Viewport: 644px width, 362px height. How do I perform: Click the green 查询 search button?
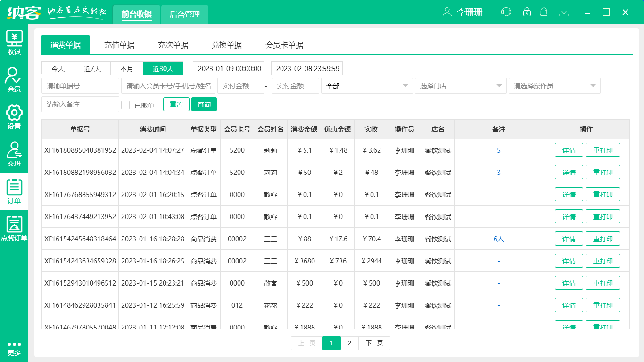[204, 104]
